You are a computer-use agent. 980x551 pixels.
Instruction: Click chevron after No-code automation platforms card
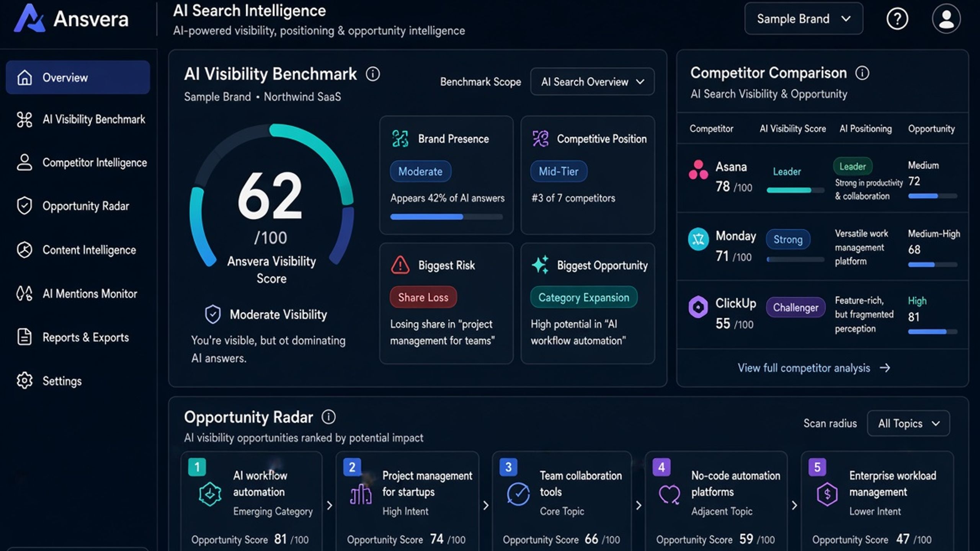794,505
